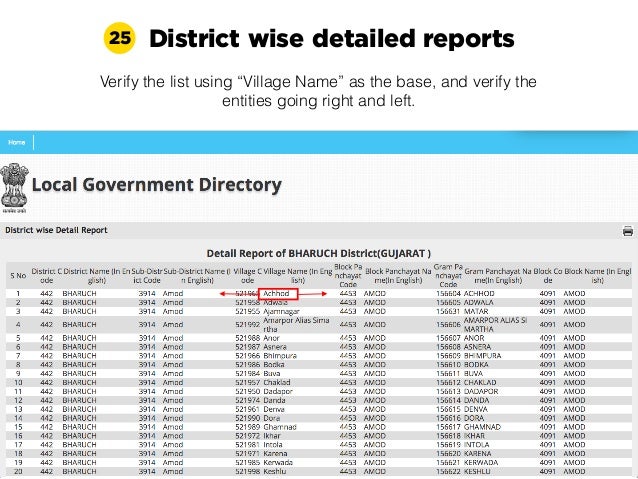Select village name Buva cell
The height and width of the screenshot is (479, 638).
[x=271, y=374]
